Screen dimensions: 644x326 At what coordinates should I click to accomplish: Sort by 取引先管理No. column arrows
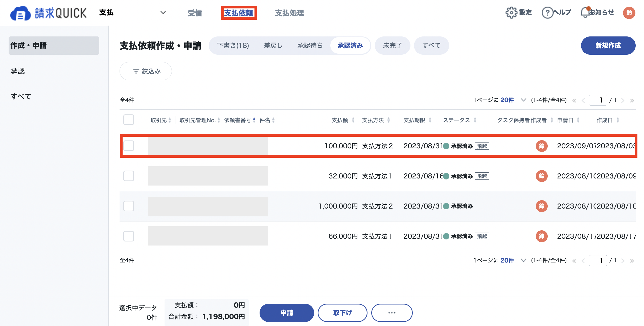coord(219,120)
